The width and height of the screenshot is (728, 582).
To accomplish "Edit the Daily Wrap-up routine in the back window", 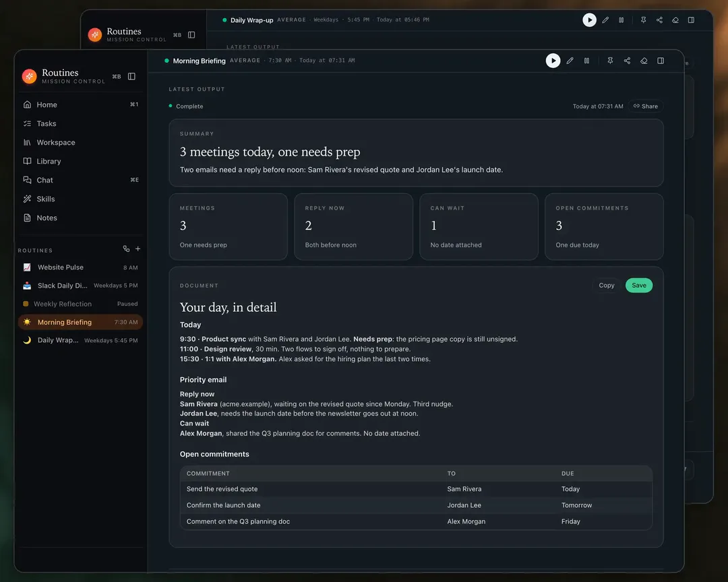I will pyautogui.click(x=605, y=20).
